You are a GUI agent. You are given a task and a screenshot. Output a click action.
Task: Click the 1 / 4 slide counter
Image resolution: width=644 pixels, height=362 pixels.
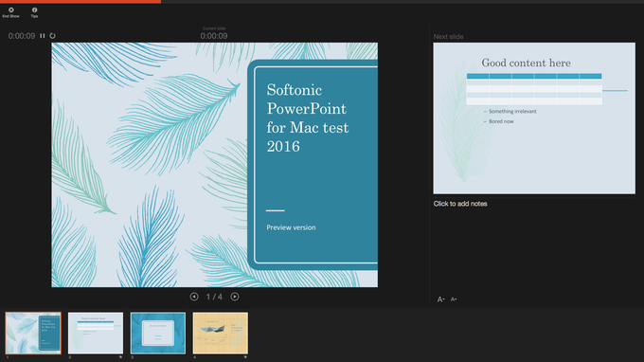click(214, 297)
